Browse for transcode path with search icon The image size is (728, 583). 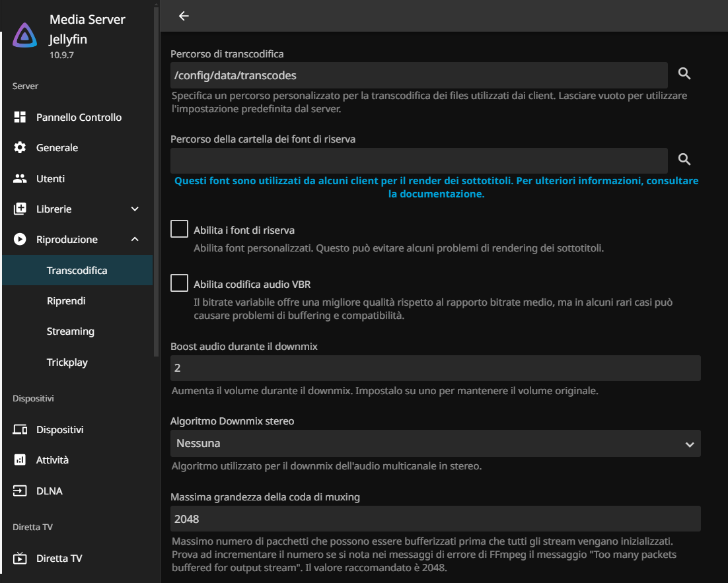(x=684, y=74)
